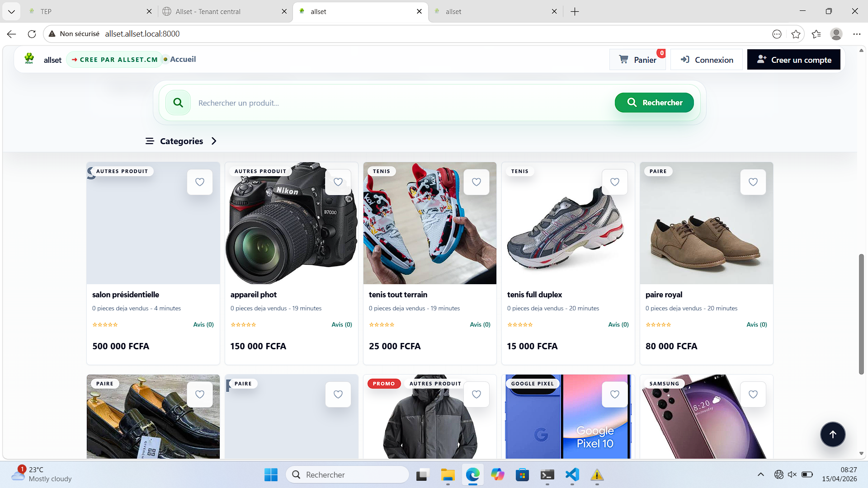Open the browser favorites list icon
868x488 pixels.
click(816, 34)
